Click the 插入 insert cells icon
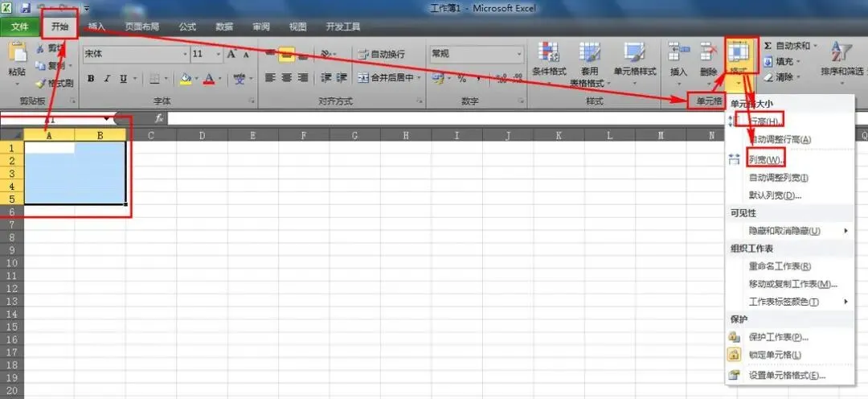This screenshot has height=399, width=868. [x=678, y=51]
